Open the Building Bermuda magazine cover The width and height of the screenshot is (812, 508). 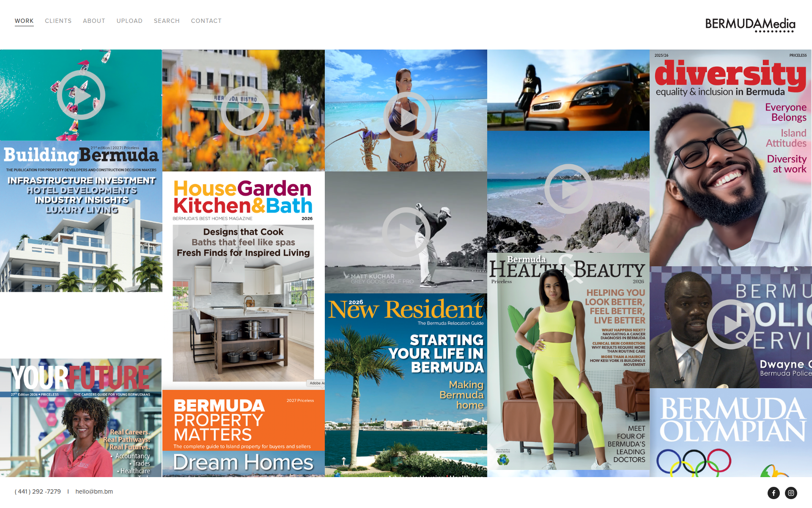click(x=81, y=216)
